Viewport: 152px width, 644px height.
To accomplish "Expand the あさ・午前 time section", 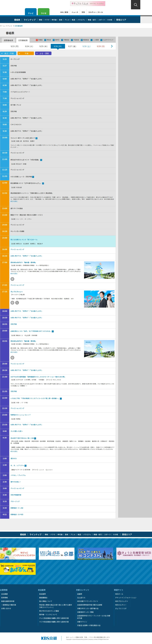I will 9,53.
